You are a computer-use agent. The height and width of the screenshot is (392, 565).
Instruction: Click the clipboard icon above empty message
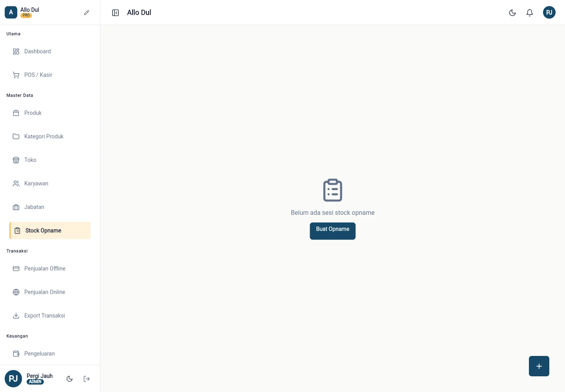point(333,190)
